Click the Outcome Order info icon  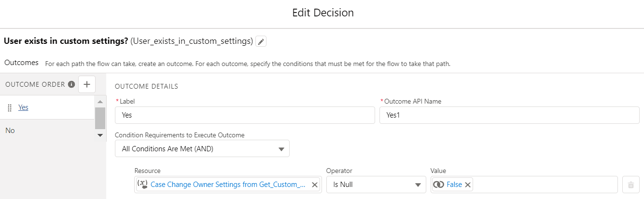click(x=71, y=84)
